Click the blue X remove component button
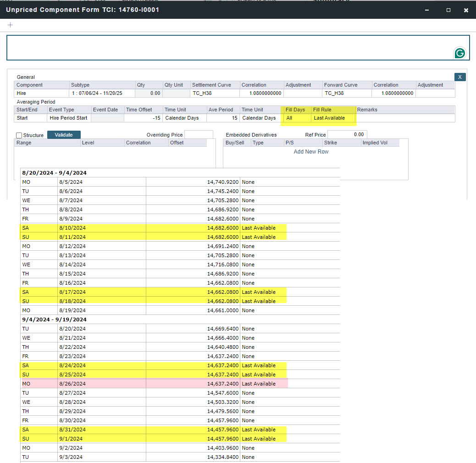476x463 pixels. click(x=459, y=77)
